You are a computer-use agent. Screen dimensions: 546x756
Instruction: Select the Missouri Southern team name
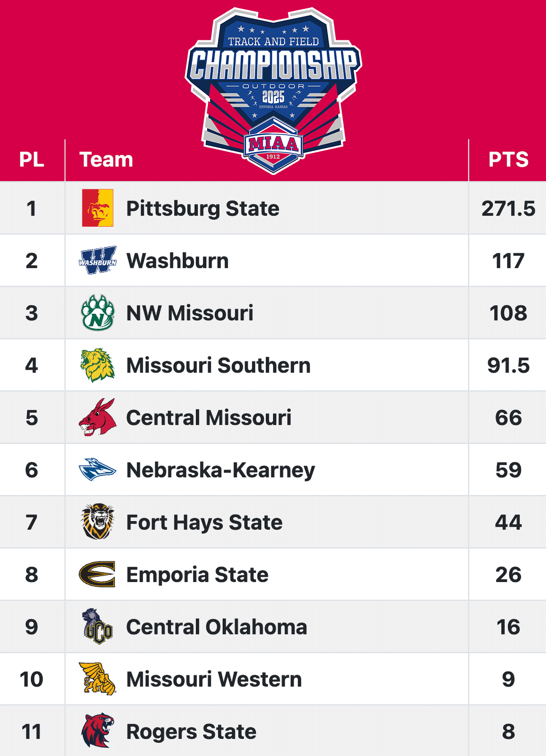218,366
